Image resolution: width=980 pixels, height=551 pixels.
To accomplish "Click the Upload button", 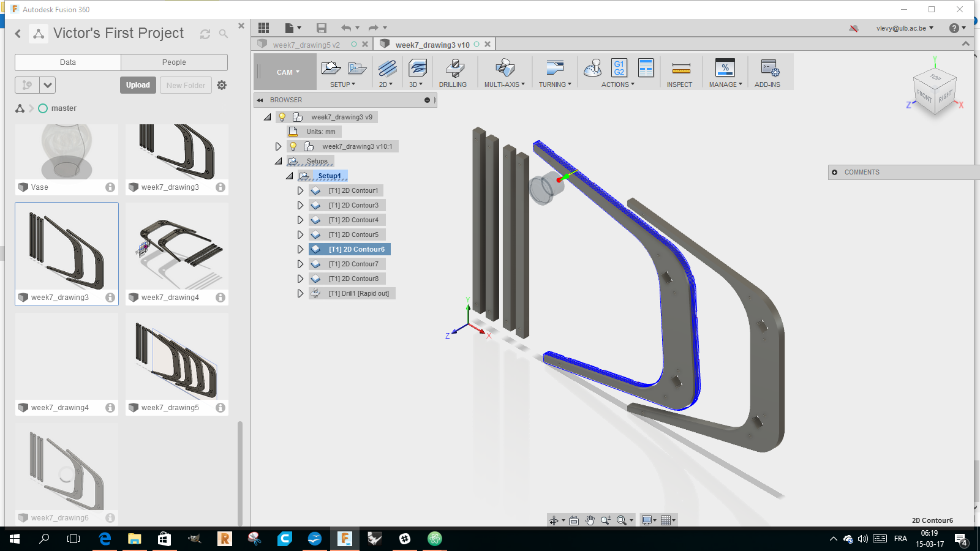I will tap(138, 85).
